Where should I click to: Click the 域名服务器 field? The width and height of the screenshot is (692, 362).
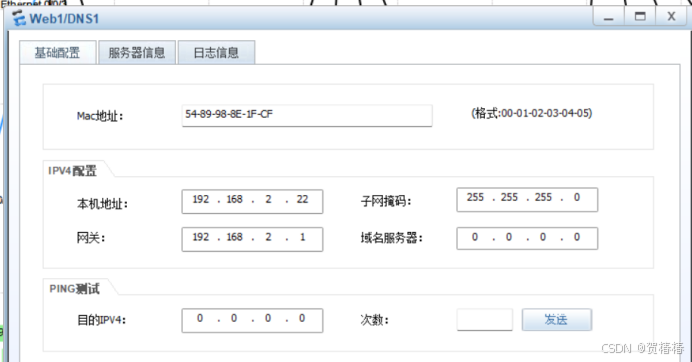[527, 239]
